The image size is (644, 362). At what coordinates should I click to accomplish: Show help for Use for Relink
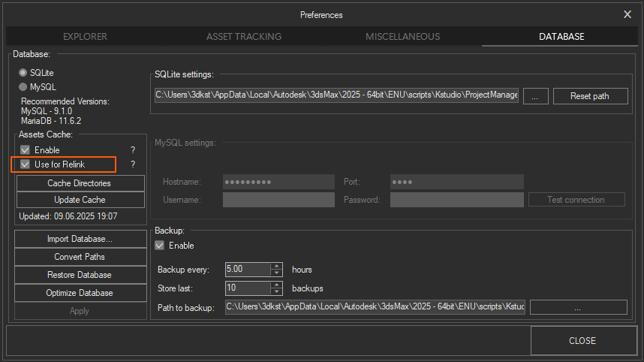pos(133,164)
